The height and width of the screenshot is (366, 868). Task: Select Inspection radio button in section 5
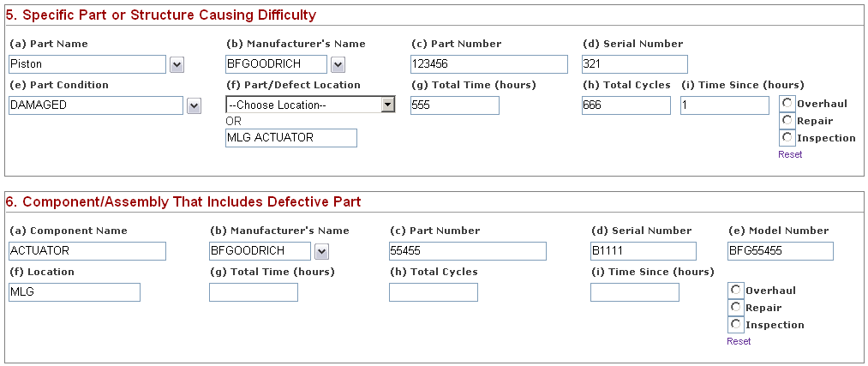tap(787, 137)
